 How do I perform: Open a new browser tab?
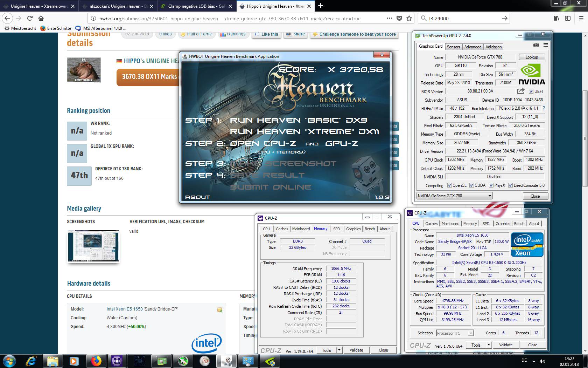[320, 6]
